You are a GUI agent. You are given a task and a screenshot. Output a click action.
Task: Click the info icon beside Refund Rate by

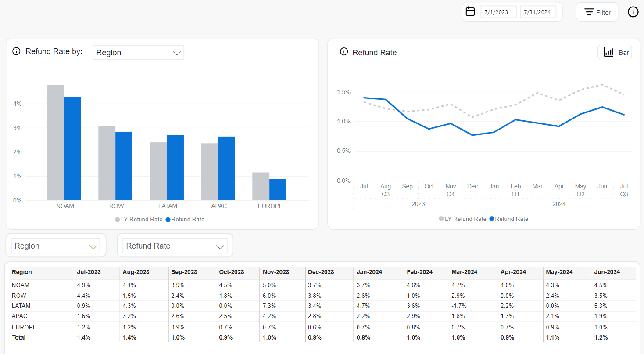pyautogui.click(x=16, y=51)
